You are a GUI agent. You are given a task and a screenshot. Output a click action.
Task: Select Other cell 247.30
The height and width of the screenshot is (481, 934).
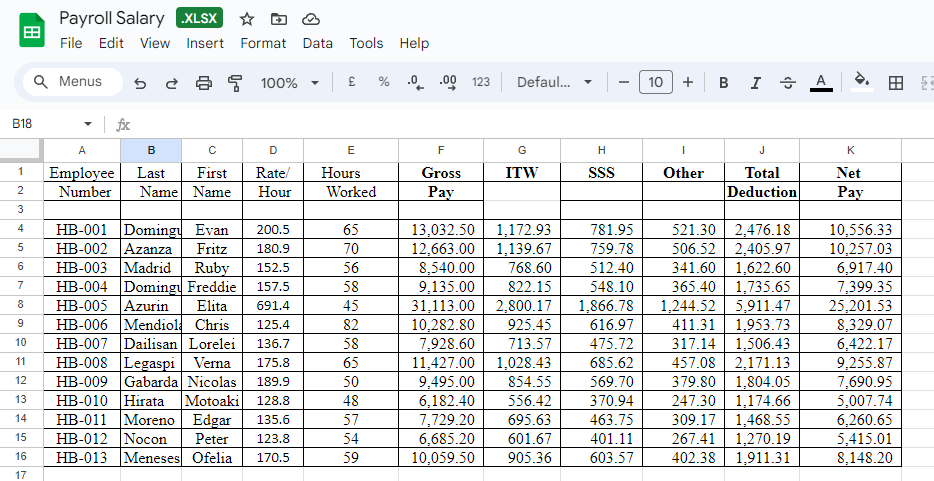683,401
